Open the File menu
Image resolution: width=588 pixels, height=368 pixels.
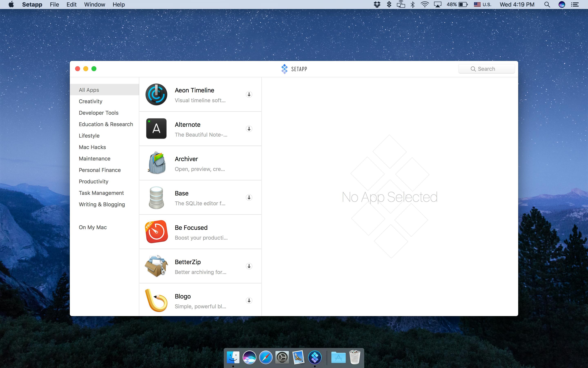tap(55, 4)
